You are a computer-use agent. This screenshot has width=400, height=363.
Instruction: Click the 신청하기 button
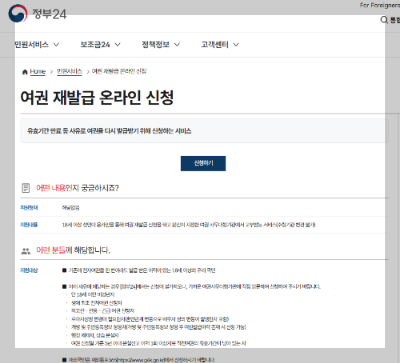click(203, 163)
